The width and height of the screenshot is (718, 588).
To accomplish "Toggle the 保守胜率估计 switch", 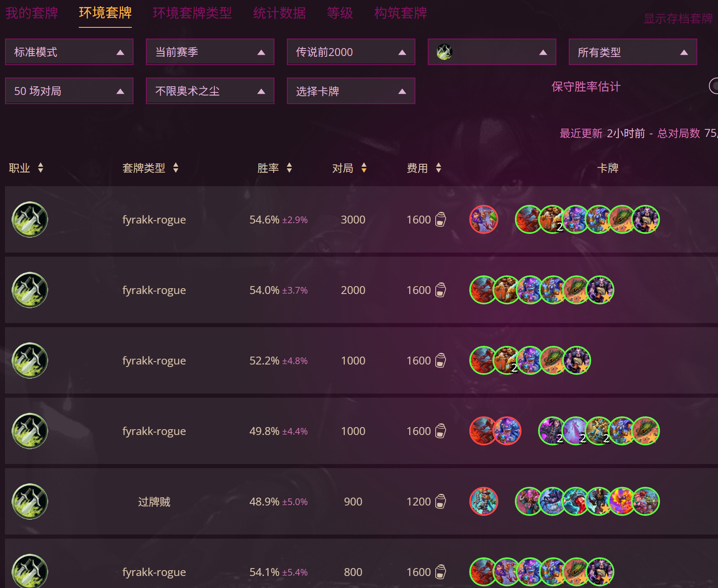I will pyautogui.click(x=714, y=86).
